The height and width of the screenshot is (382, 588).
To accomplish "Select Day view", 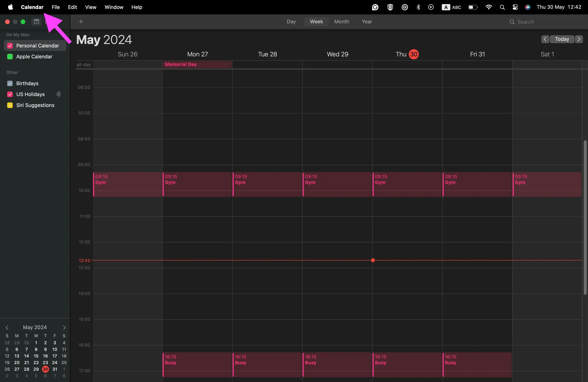I will tap(291, 22).
